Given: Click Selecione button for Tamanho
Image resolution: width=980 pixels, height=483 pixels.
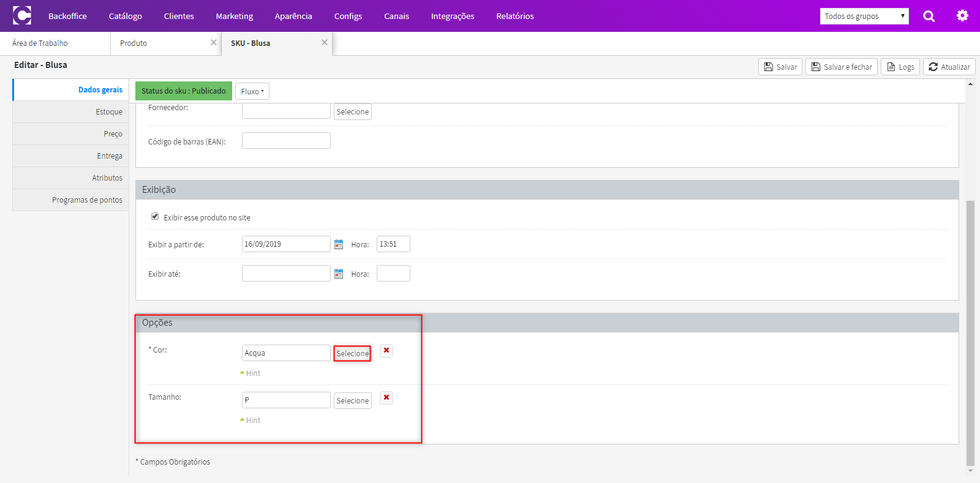Looking at the screenshot, I should (x=353, y=400).
